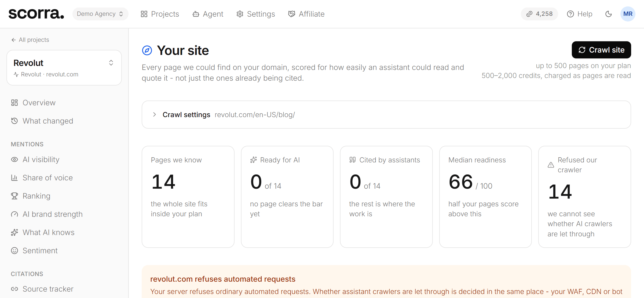The image size is (644, 298).
Task: Click the Ready for AI sparkle icon
Action: tap(254, 160)
